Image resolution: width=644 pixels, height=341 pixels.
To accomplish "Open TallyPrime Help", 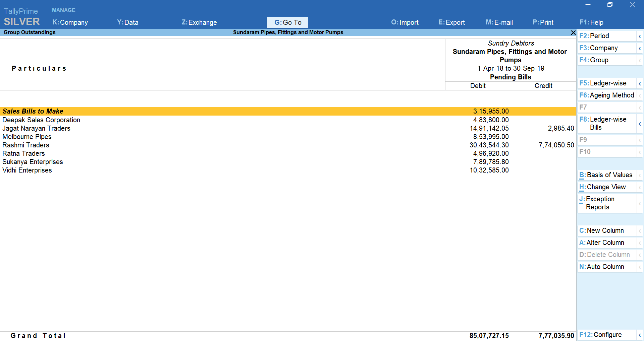I will click(x=591, y=22).
